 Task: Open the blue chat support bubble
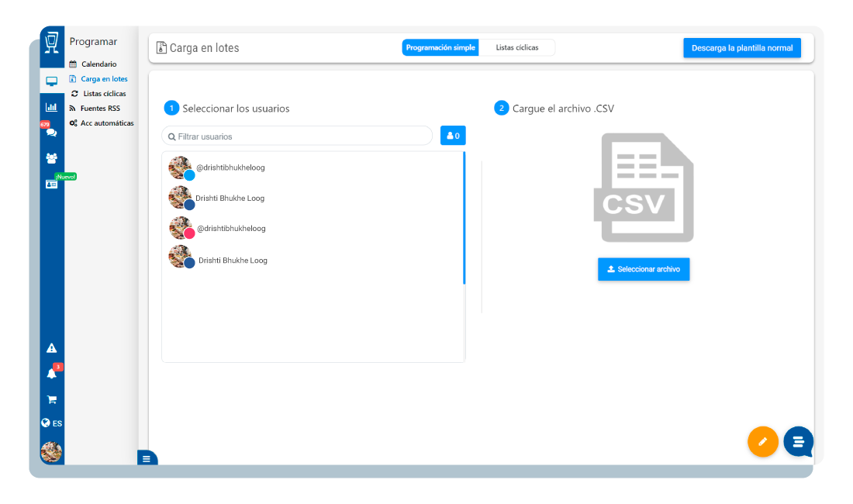[x=799, y=441]
